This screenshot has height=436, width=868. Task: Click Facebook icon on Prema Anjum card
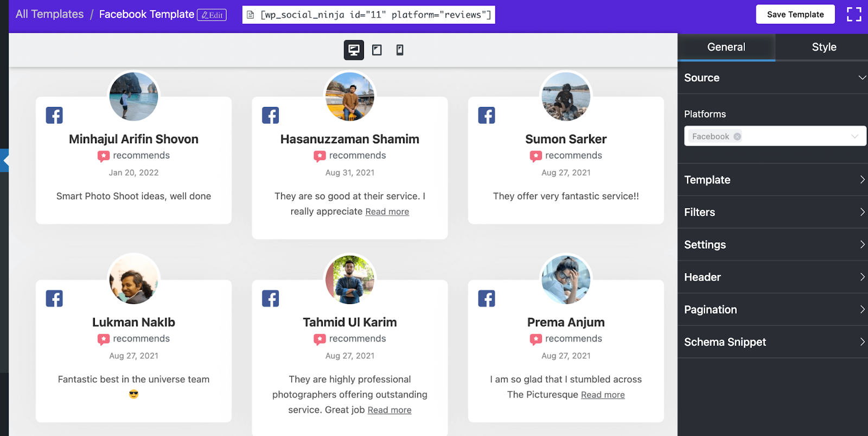[487, 298]
